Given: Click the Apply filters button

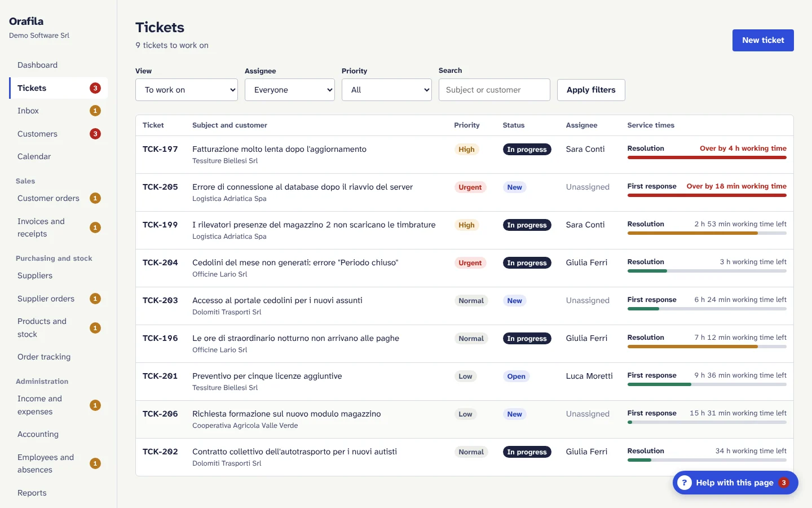Looking at the screenshot, I should (x=591, y=90).
